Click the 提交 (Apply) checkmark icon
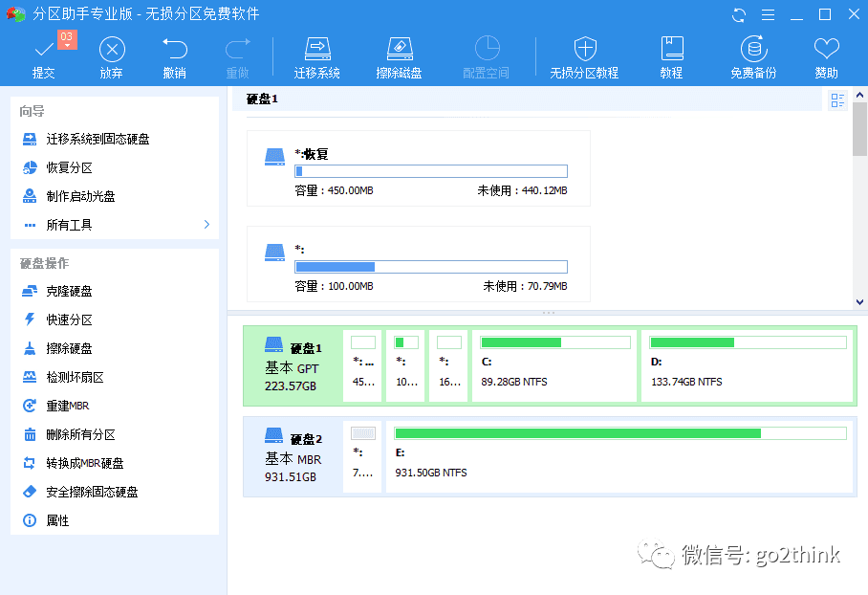 click(44, 50)
